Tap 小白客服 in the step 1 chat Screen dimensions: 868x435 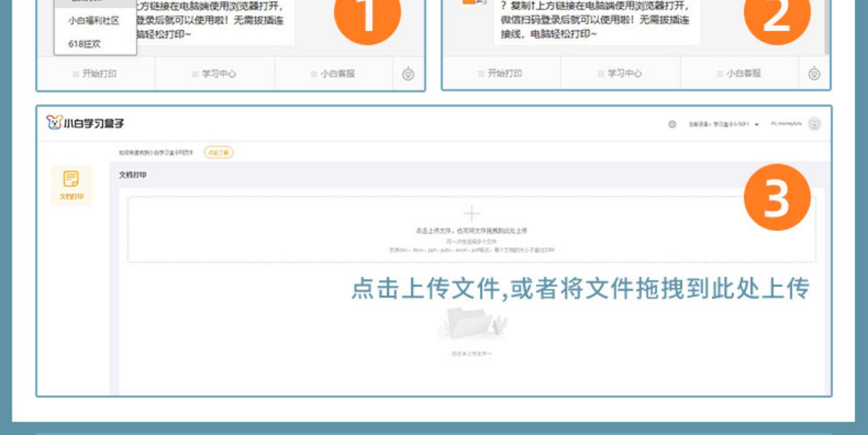point(334,74)
